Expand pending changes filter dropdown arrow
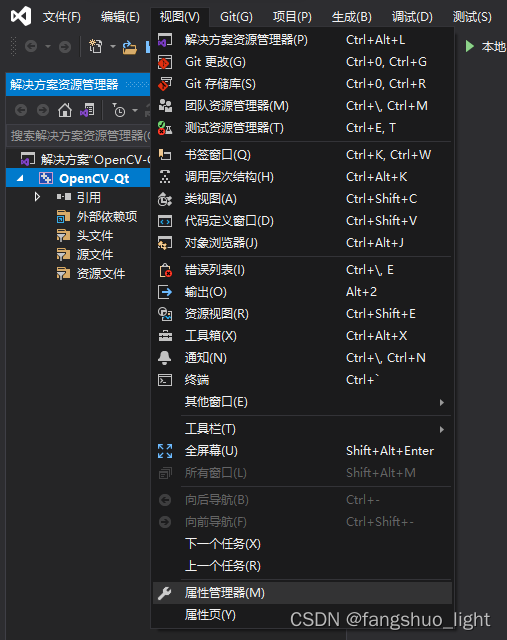The image size is (507, 640). (135, 110)
